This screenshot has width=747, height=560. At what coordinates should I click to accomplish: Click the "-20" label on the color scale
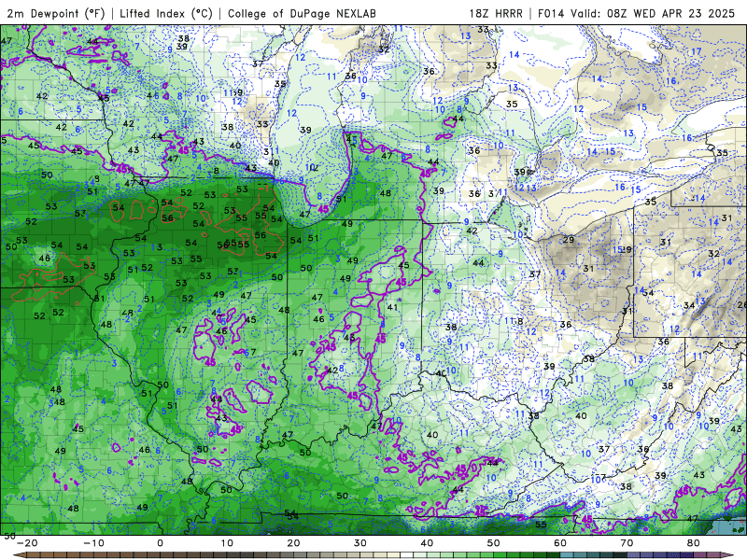click(x=26, y=543)
